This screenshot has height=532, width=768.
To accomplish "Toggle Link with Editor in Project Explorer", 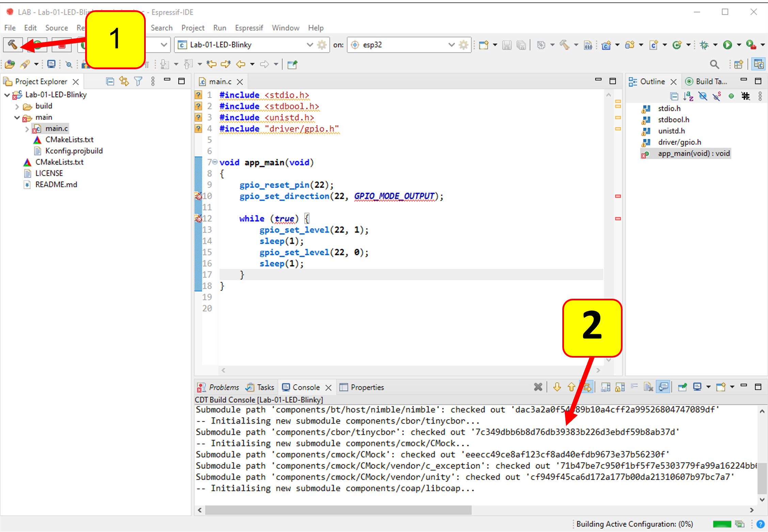I will pyautogui.click(x=124, y=81).
